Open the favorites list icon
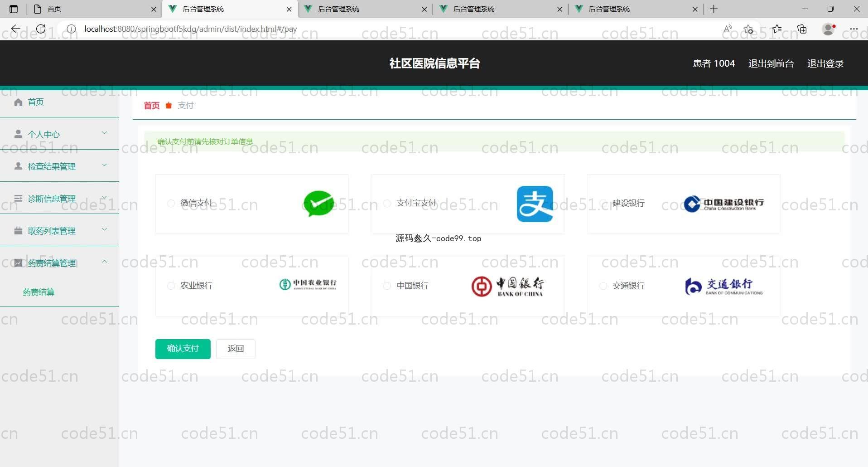 777,29
